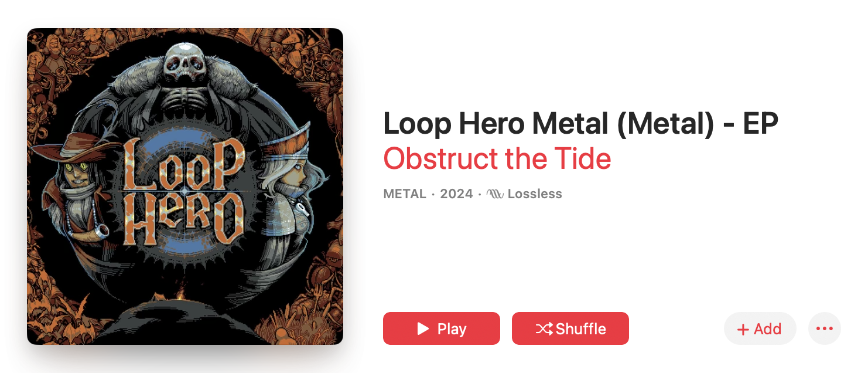Click the Lossless quality label
Image resolution: width=868 pixels, height=373 pixels.
tap(535, 194)
